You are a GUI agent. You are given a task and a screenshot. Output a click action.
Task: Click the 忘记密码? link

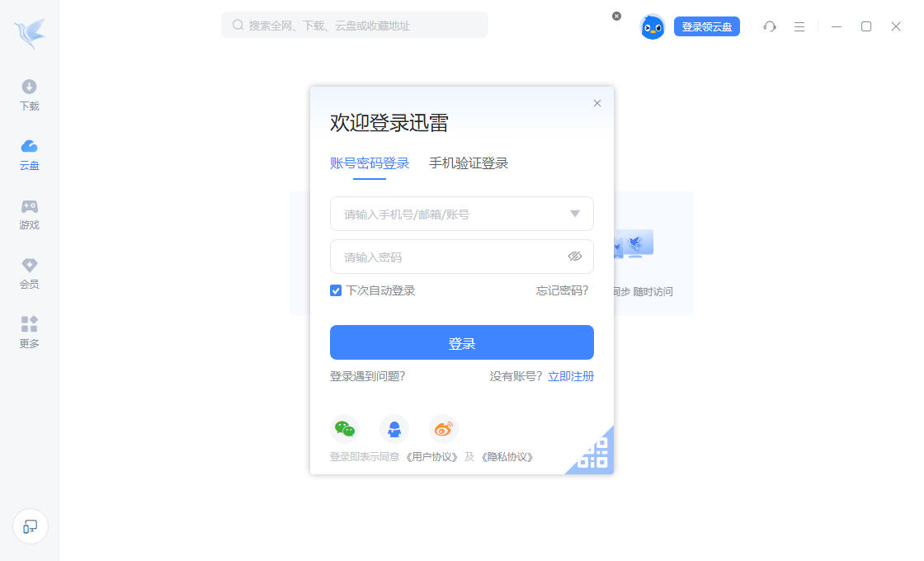[x=562, y=290]
